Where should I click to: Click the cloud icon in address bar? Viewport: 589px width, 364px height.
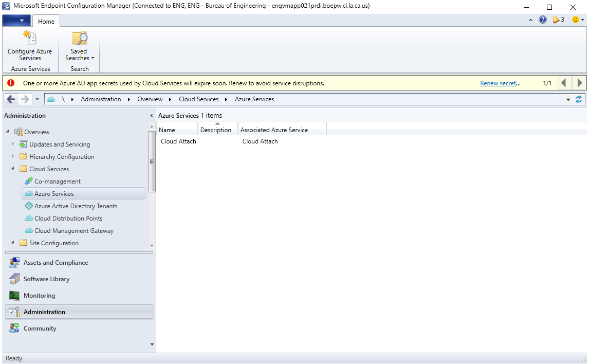coord(51,99)
